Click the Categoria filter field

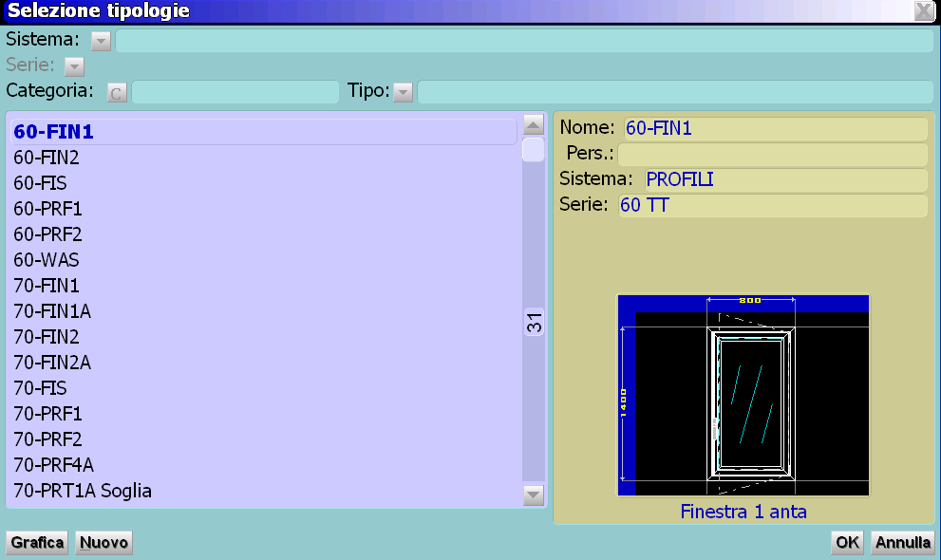click(x=235, y=92)
